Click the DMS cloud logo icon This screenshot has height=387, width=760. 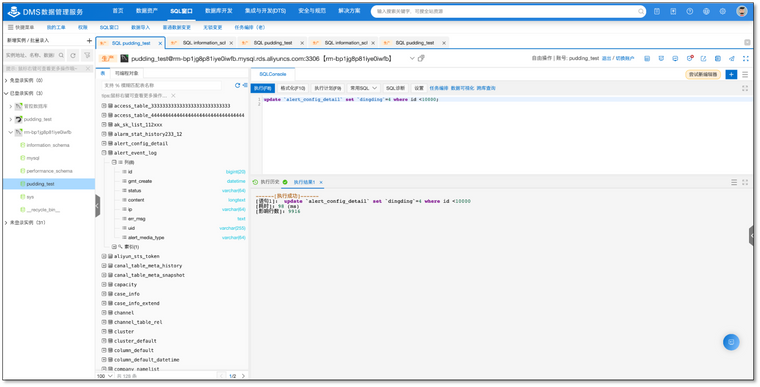14,11
